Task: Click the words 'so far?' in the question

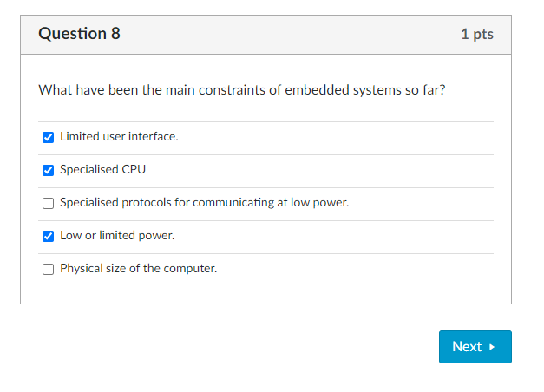Action: click(x=425, y=90)
